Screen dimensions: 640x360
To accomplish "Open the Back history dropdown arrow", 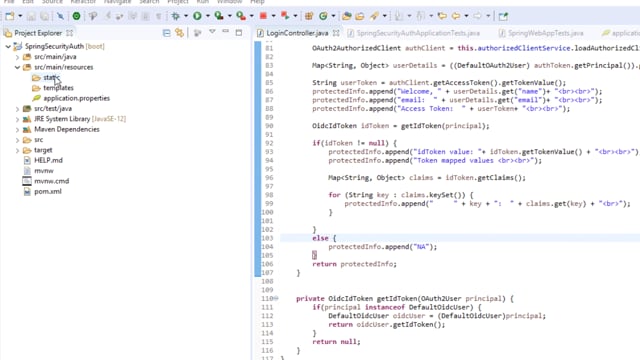I will 466,16.
